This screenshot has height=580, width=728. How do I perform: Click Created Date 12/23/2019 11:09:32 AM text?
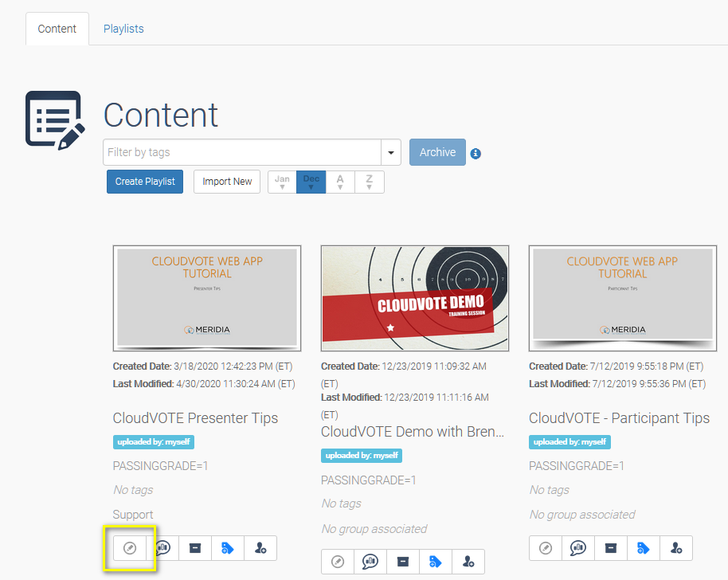click(404, 374)
